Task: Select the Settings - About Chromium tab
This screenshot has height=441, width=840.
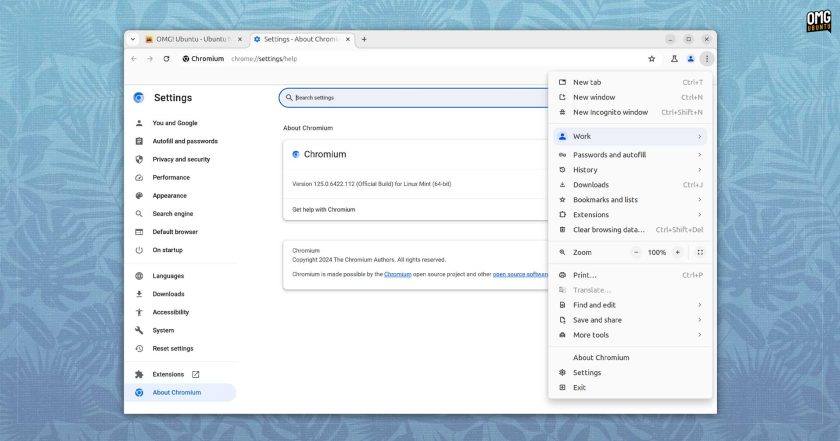Action: point(302,39)
